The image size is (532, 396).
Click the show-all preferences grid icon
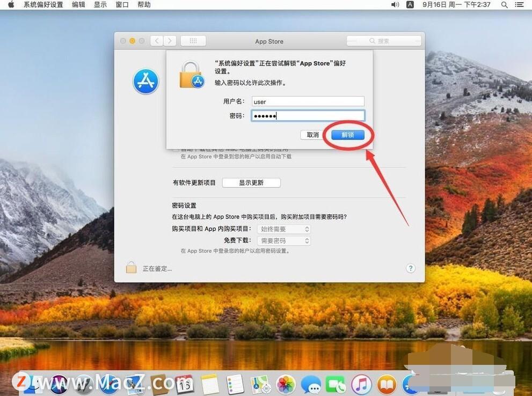(x=193, y=41)
